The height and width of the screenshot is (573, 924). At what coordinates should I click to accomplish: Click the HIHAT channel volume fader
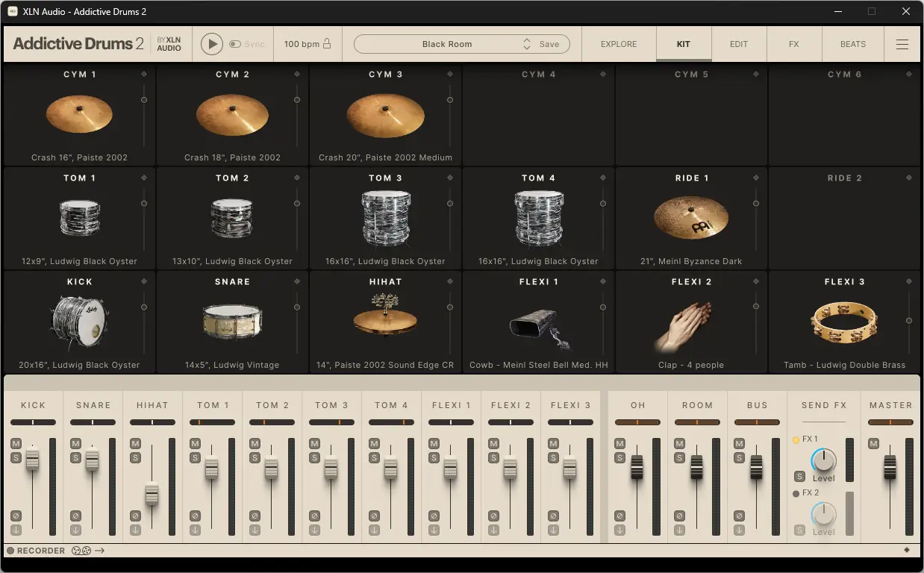pyautogui.click(x=152, y=495)
